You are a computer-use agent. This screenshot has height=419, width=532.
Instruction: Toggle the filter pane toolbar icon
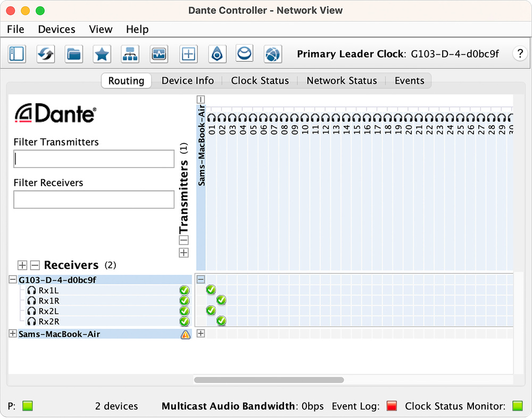click(17, 54)
